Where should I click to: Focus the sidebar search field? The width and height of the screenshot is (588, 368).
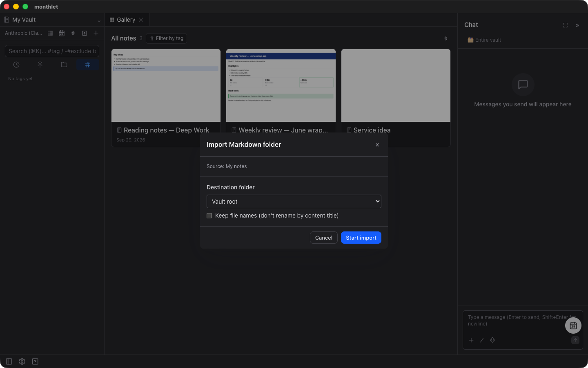coord(52,51)
